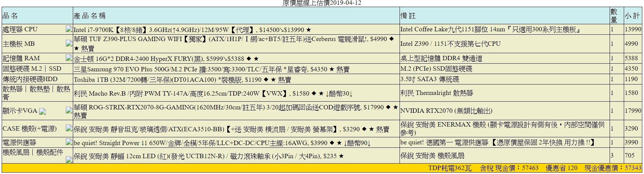
Task: Select the 機殼風扇｜機殼配件 category cell
Action: pyautogui.click(x=37, y=155)
